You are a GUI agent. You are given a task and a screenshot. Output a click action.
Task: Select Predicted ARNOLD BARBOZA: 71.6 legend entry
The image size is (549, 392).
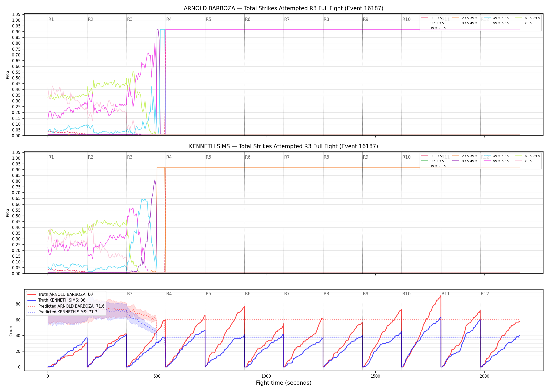click(66, 306)
